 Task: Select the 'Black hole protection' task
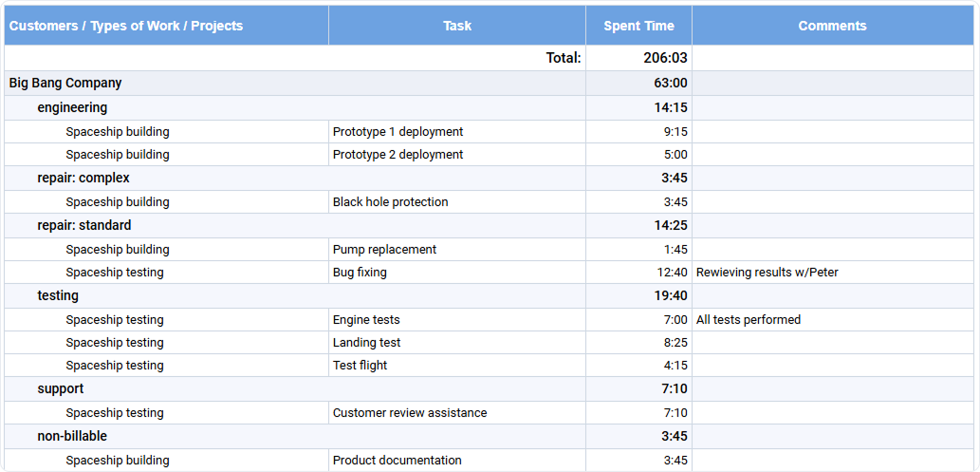[391, 202]
